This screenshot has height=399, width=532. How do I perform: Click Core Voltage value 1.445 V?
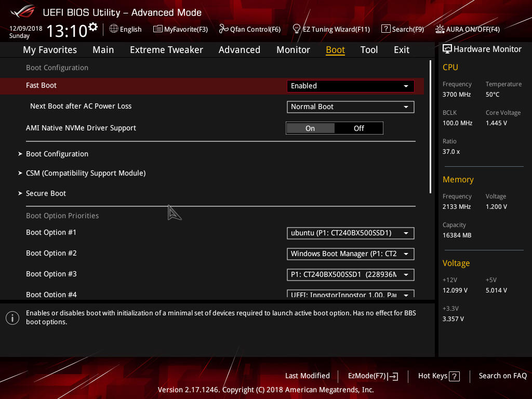(x=496, y=123)
